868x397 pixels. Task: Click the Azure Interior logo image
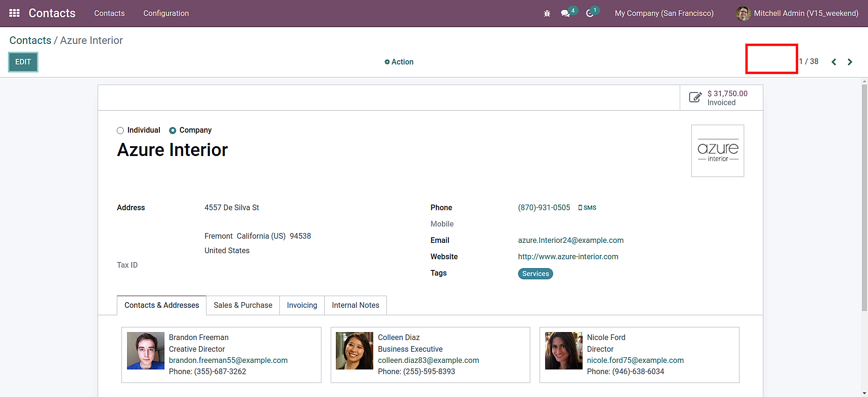[718, 151]
